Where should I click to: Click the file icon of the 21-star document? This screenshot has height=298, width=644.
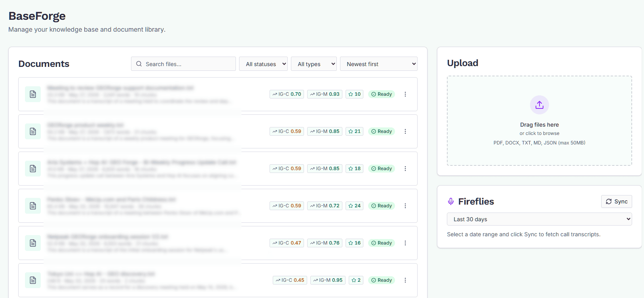33,131
